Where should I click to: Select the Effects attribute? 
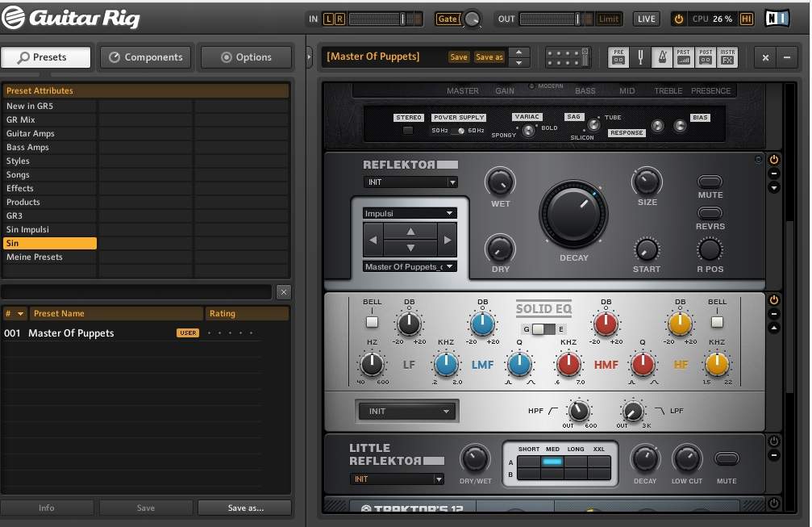pyautogui.click(x=49, y=188)
